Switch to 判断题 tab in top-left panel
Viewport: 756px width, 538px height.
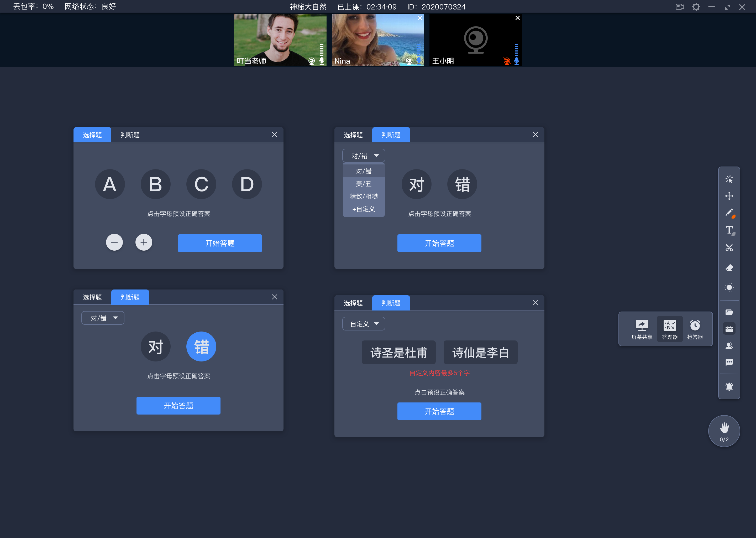130,135
